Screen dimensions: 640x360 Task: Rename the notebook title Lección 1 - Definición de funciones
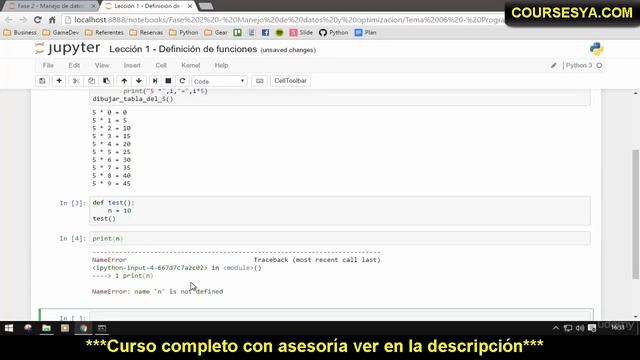click(183, 49)
